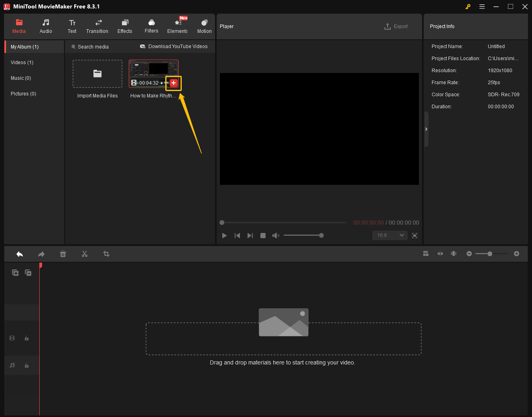The width and height of the screenshot is (532, 417).
Task: Click the Delete trash icon
Action: pos(63,254)
